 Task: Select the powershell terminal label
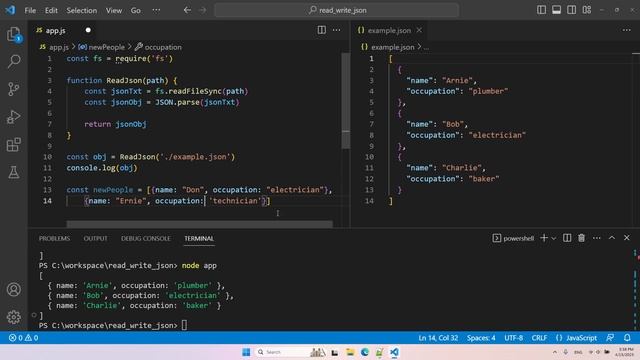tap(513, 238)
